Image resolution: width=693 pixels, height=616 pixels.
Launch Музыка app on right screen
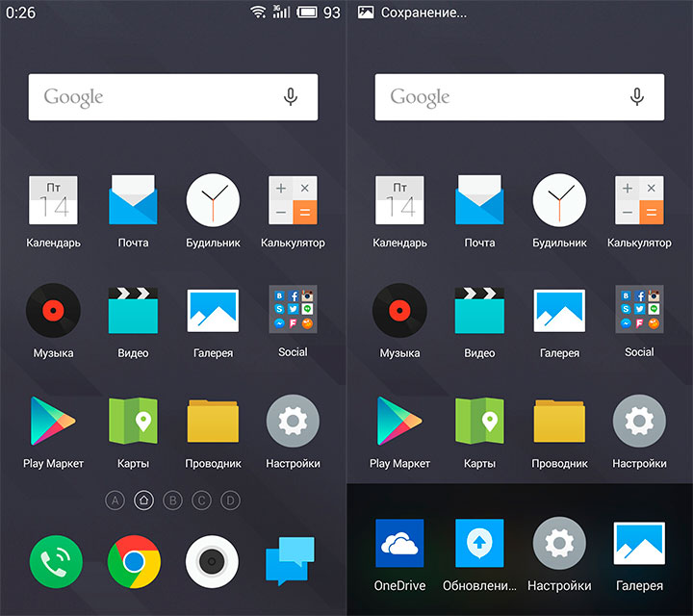click(x=399, y=310)
